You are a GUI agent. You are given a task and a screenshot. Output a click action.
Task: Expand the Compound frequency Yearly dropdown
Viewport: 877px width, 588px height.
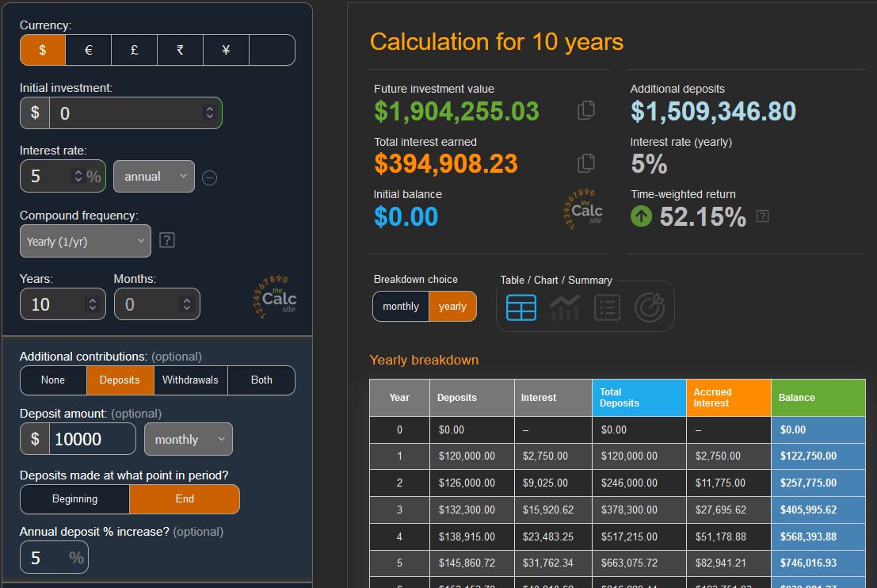click(x=85, y=242)
